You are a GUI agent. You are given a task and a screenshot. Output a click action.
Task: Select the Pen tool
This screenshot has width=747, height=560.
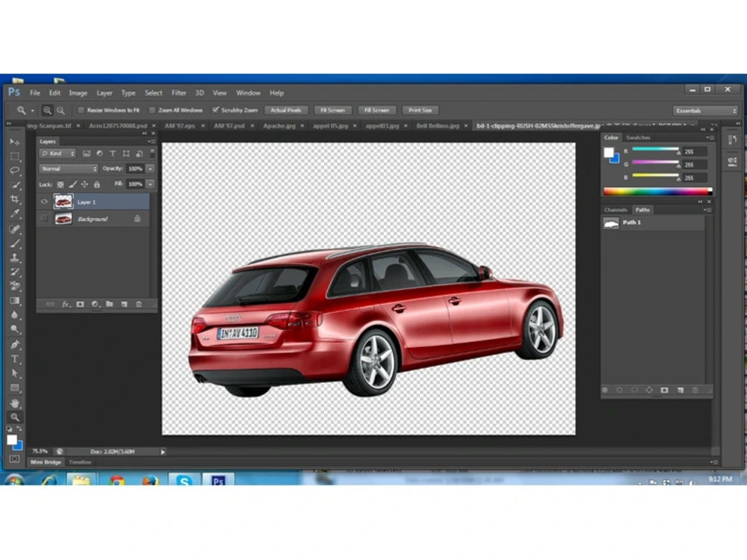[15, 344]
